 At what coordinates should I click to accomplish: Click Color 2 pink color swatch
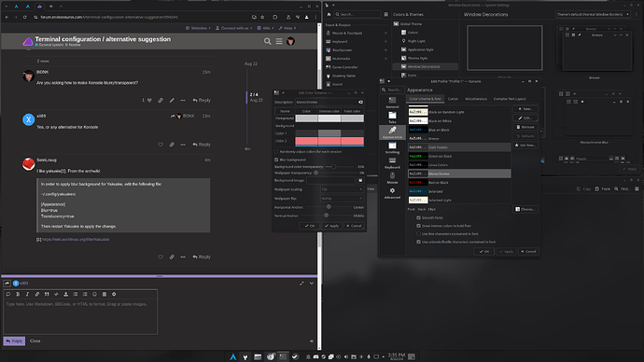point(306,141)
